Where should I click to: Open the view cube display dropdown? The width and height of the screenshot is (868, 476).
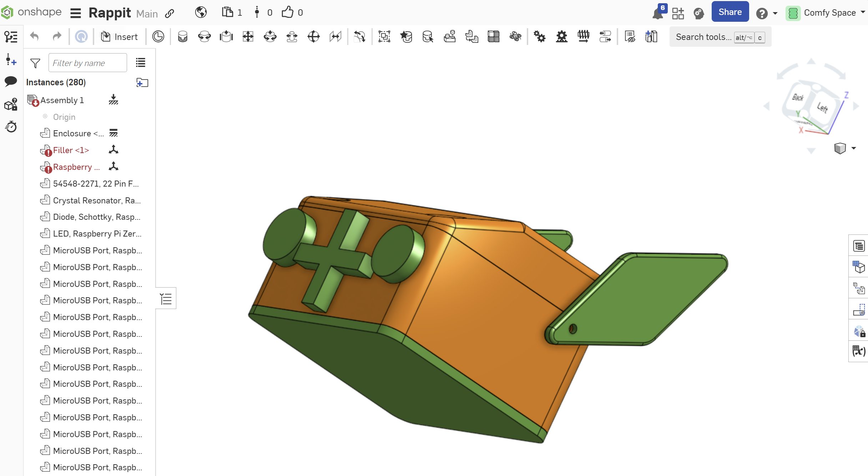click(x=853, y=148)
